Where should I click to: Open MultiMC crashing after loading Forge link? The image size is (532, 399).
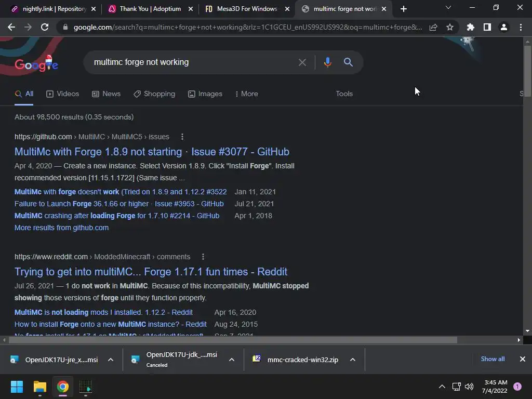[117, 216]
